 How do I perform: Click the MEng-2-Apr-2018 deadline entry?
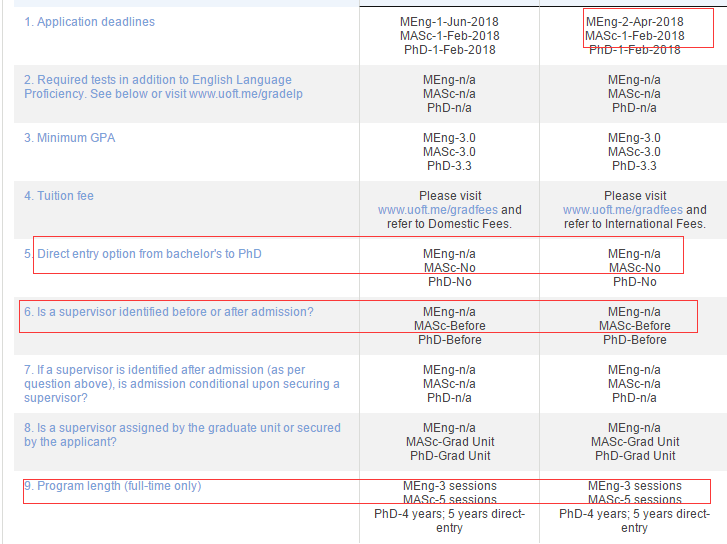pos(634,22)
